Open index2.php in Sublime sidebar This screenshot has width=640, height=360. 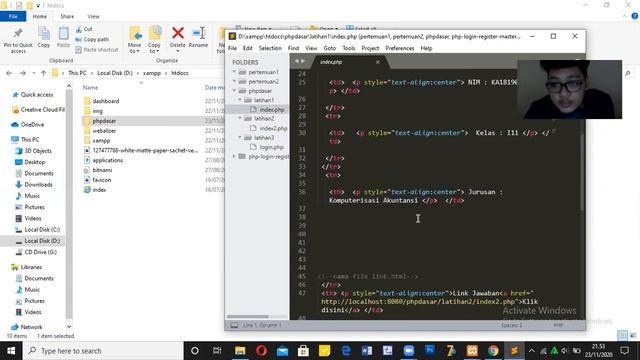point(273,128)
